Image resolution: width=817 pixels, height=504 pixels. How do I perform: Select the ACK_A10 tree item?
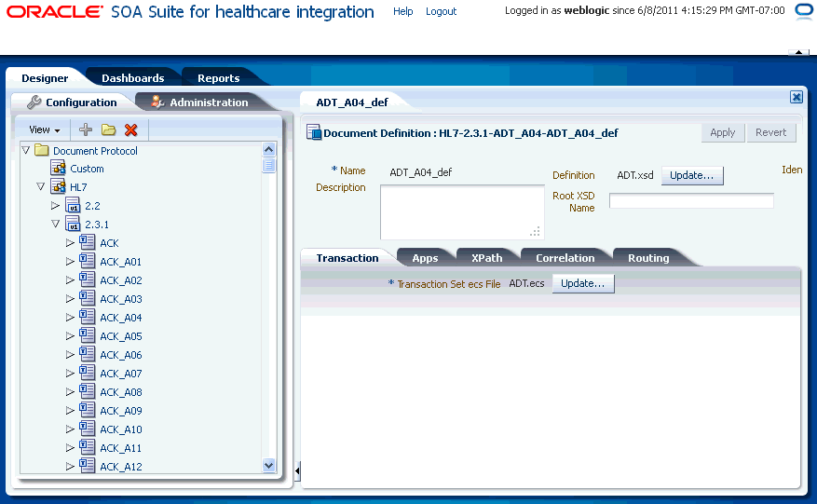pyautogui.click(x=121, y=429)
